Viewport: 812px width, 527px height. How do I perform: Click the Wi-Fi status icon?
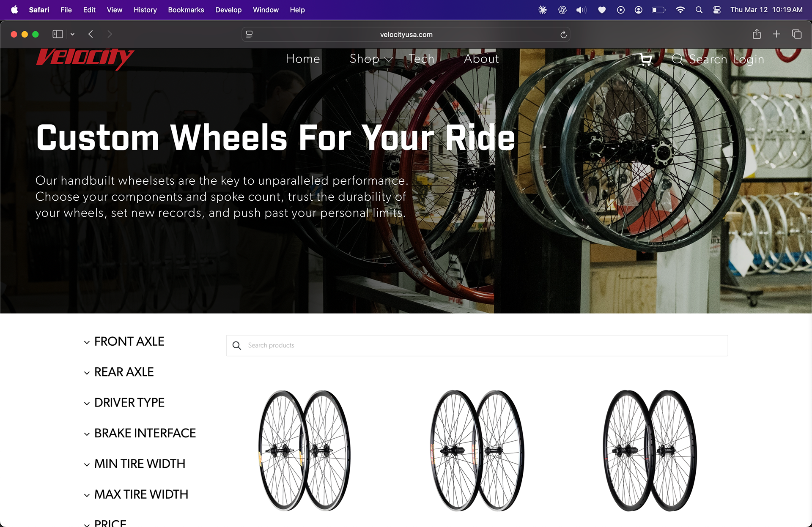tap(680, 10)
